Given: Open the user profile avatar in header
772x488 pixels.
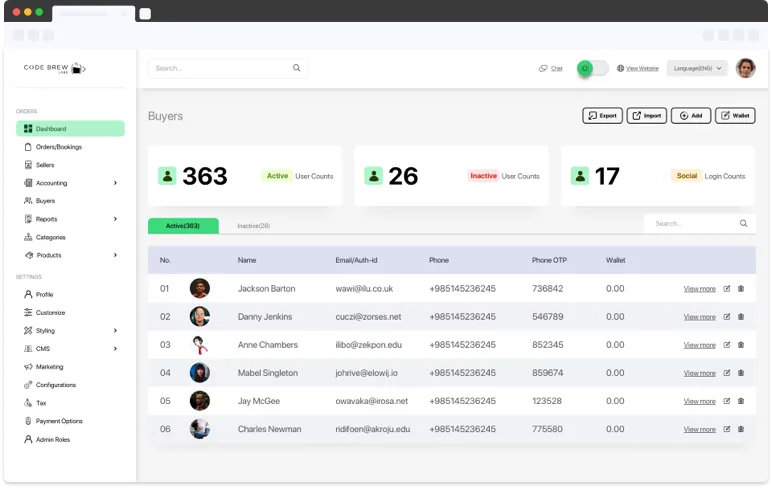Looking at the screenshot, I should (745, 68).
